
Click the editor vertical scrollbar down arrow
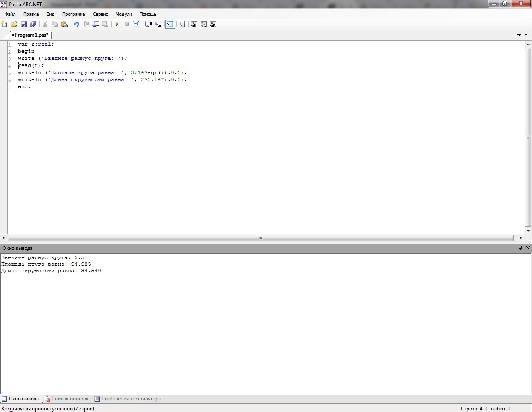click(528, 231)
